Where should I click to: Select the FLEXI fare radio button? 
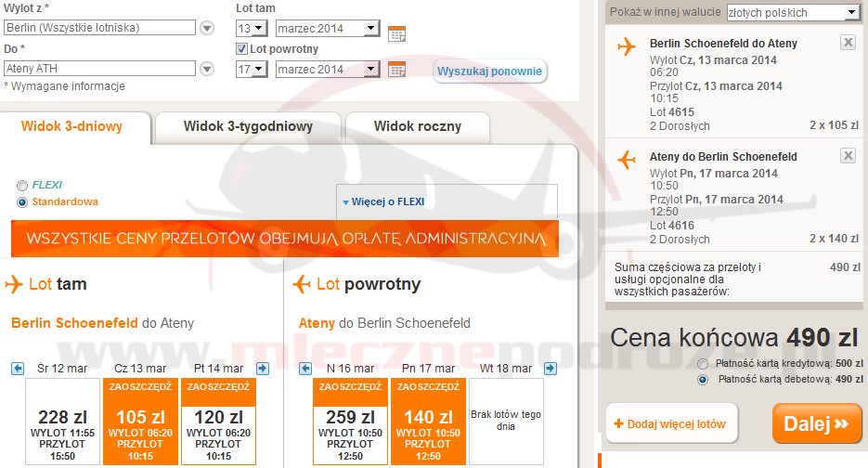tap(22, 185)
